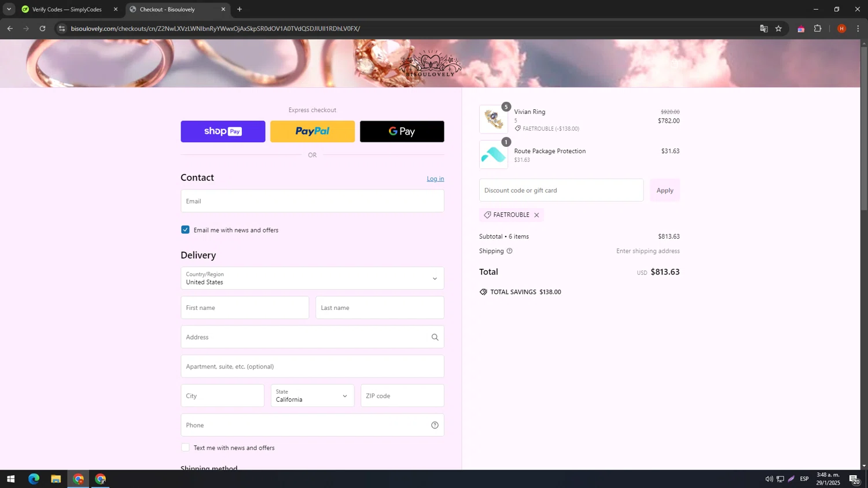This screenshot has width=868, height=488.
Task: Go back to the previous page
Action: [x=10, y=28]
